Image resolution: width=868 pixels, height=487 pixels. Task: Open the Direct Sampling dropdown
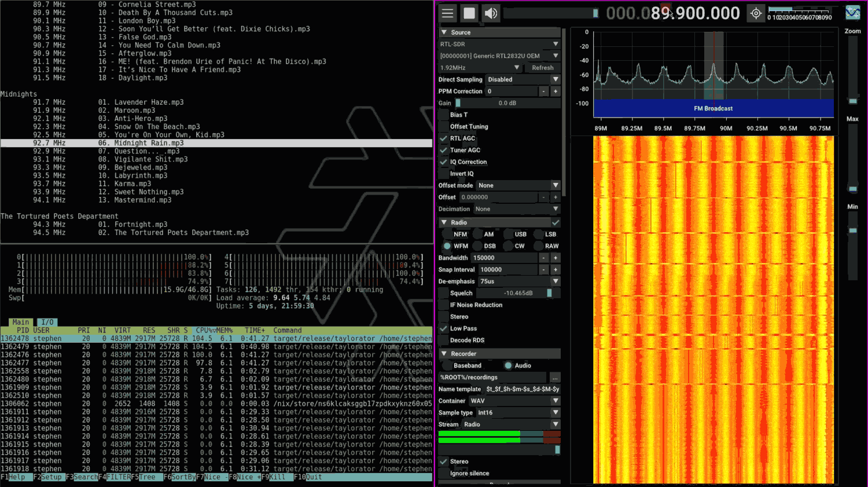(523, 79)
